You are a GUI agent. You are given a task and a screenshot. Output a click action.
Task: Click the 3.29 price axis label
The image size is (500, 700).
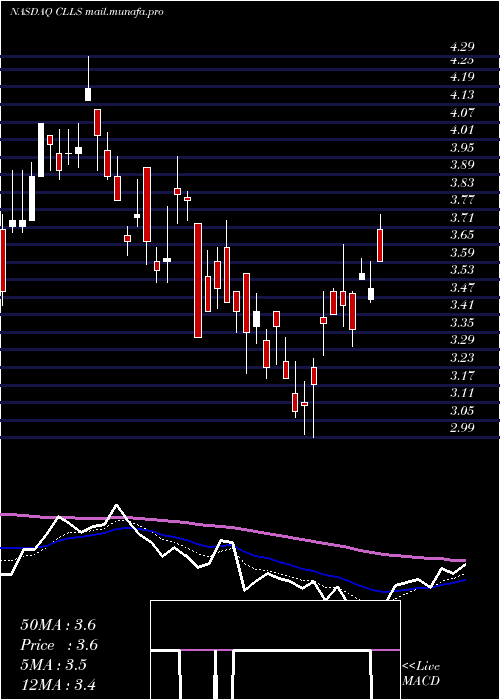point(462,341)
